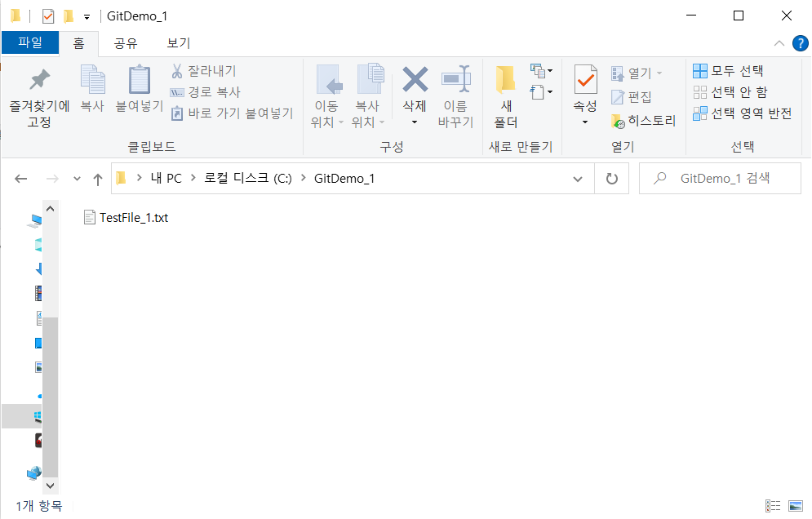Click the 복사 (Copy) ribbon icon
Screen dimensions: 812x519
93,88
